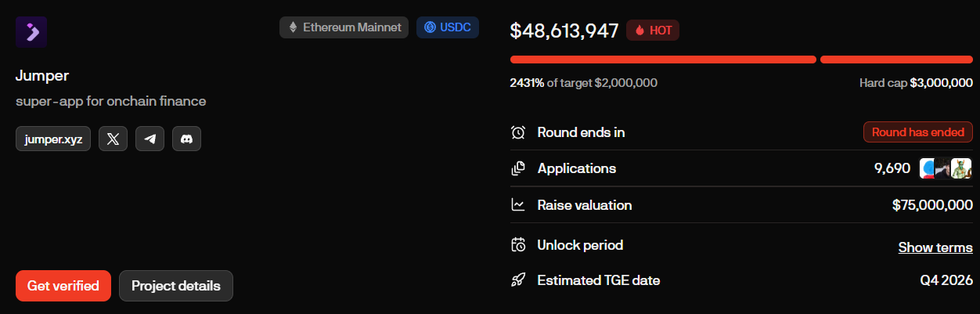Click the $48,613,947 raised amount
The image size is (980, 314).
[564, 31]
